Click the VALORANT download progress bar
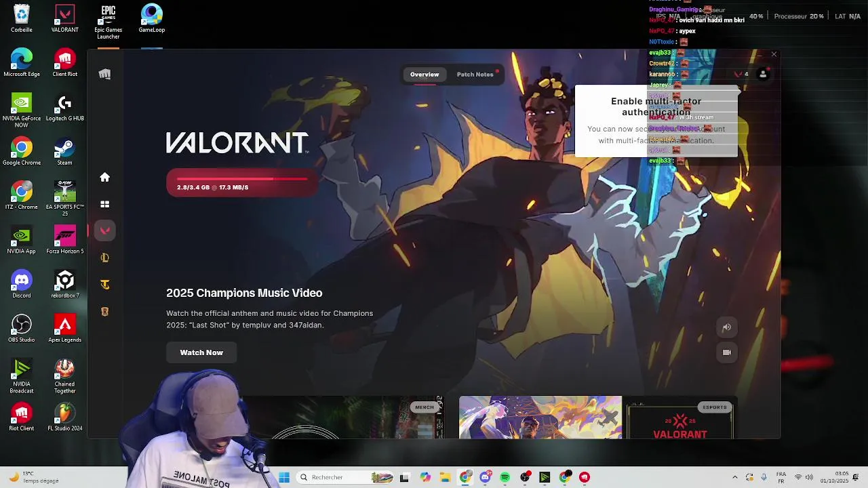The image size is (868, 488). point(241,183)
